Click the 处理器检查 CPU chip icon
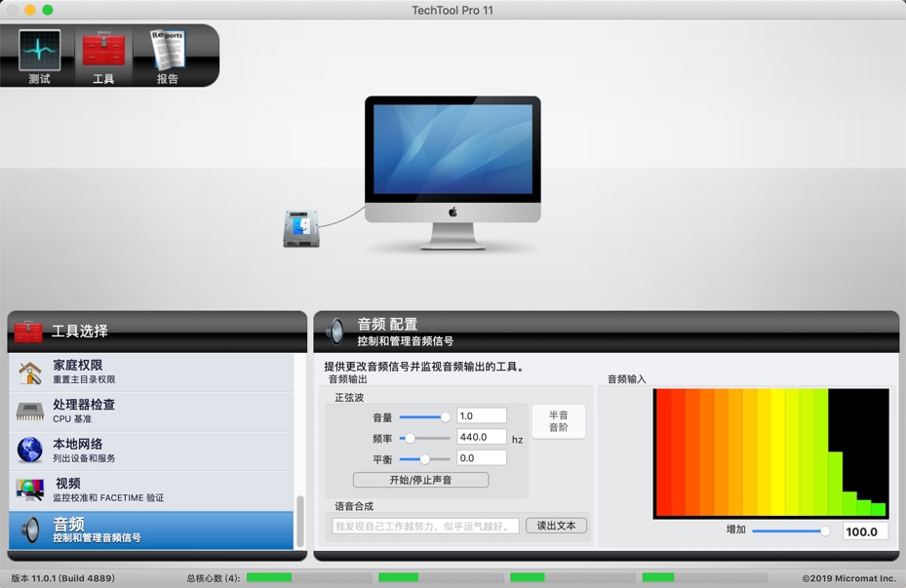This screenshot has width=906, height=588. click(x=30, y=412)
